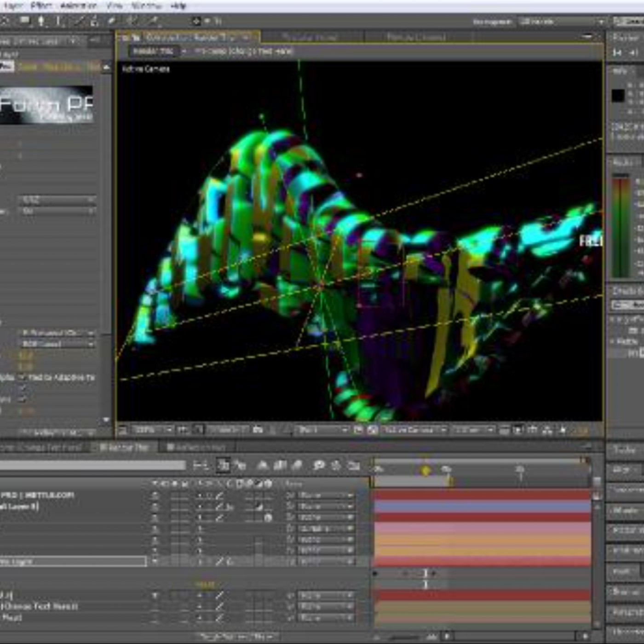Screen dimensions: 644x644
Task: Open the Animation menu
Action: coord(78,6)
